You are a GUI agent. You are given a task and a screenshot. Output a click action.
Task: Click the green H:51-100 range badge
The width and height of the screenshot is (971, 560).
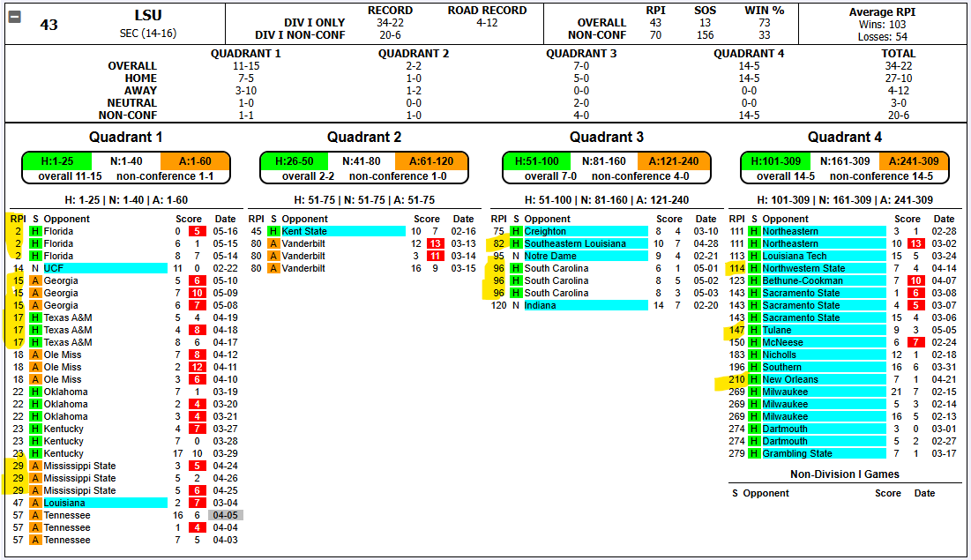tap(537, 161)
